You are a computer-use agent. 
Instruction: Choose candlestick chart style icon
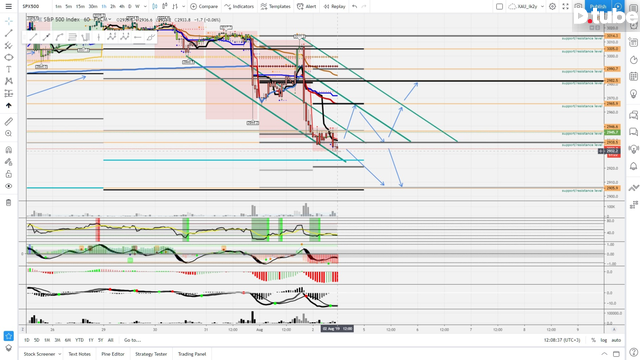pyautogui.click(x=155, y=7)
